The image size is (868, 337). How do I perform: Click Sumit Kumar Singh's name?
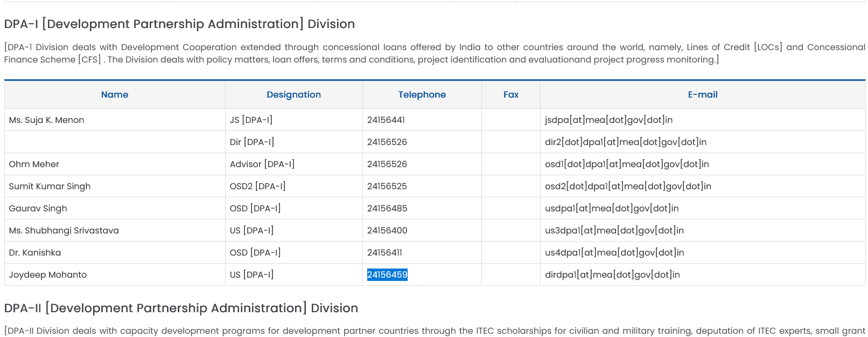coord(50,187)
